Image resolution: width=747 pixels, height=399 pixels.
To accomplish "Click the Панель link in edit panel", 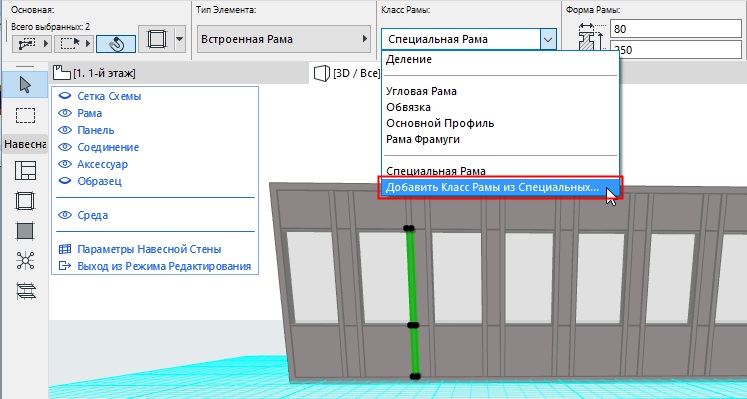I will 96,130.
